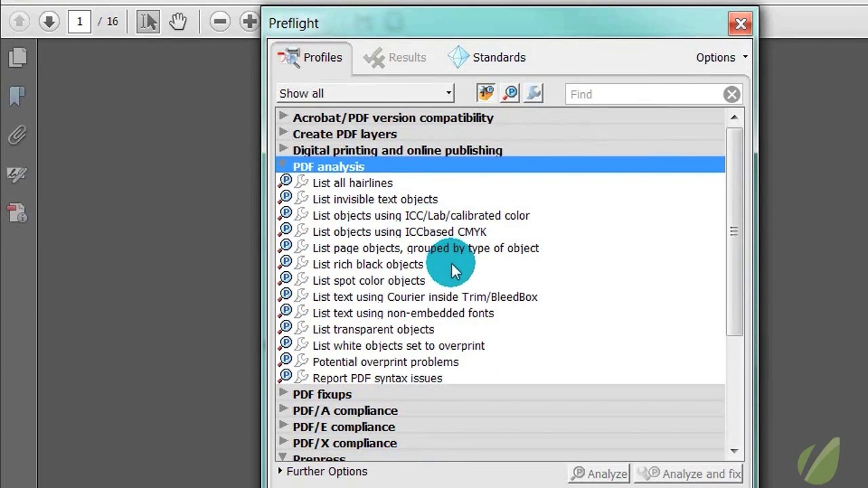Select the text selection cursor tool
Screen dimensions: 868x488
click(x=148, y=22)
